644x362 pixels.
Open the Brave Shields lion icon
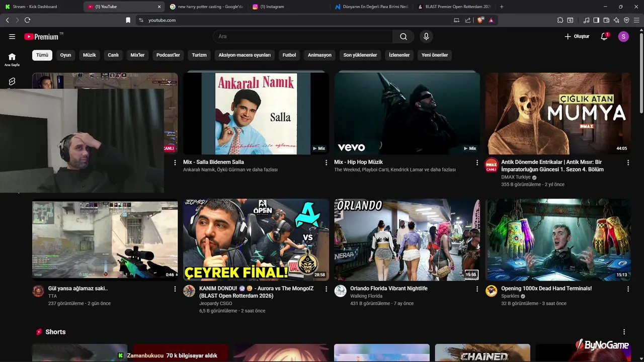[x=480, y=20]
